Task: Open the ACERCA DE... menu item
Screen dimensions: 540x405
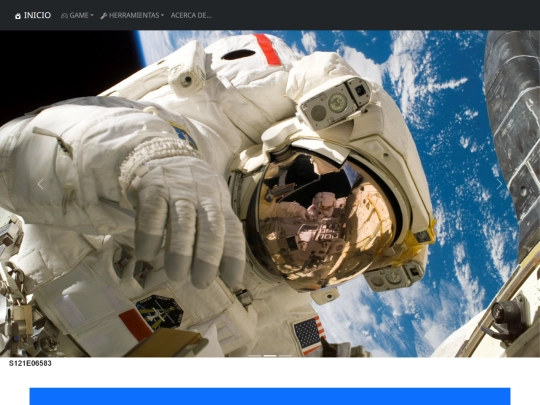Action: tap(191, 15)
